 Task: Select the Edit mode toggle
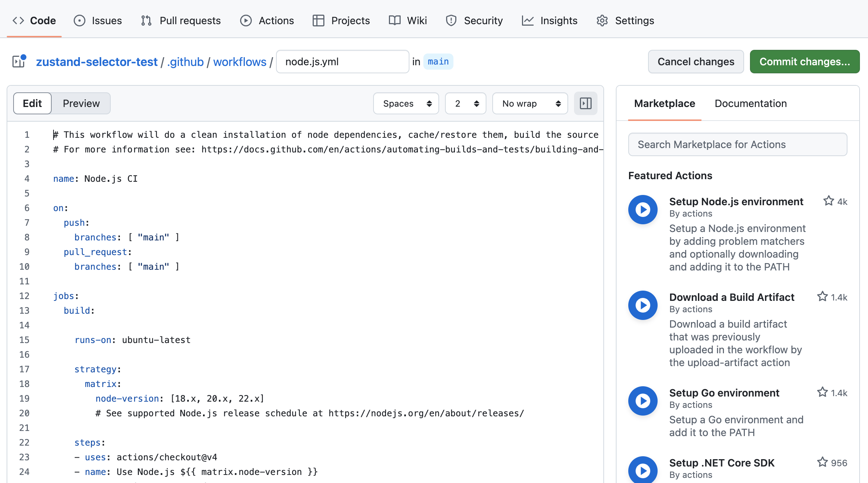[x=32, y=104]
